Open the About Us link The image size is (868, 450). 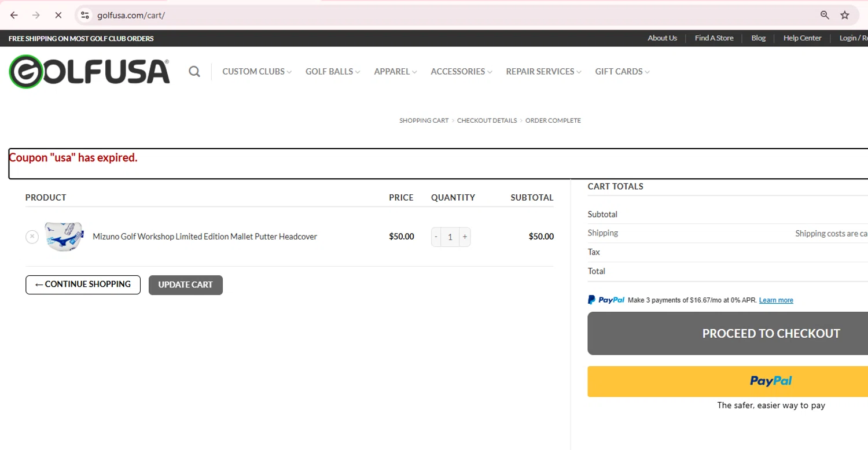point(662,38)
